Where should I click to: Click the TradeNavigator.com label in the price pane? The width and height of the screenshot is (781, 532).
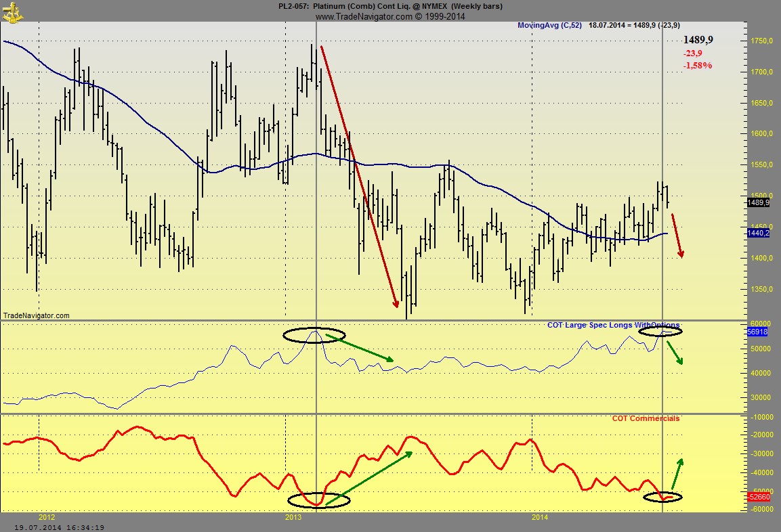37,315
